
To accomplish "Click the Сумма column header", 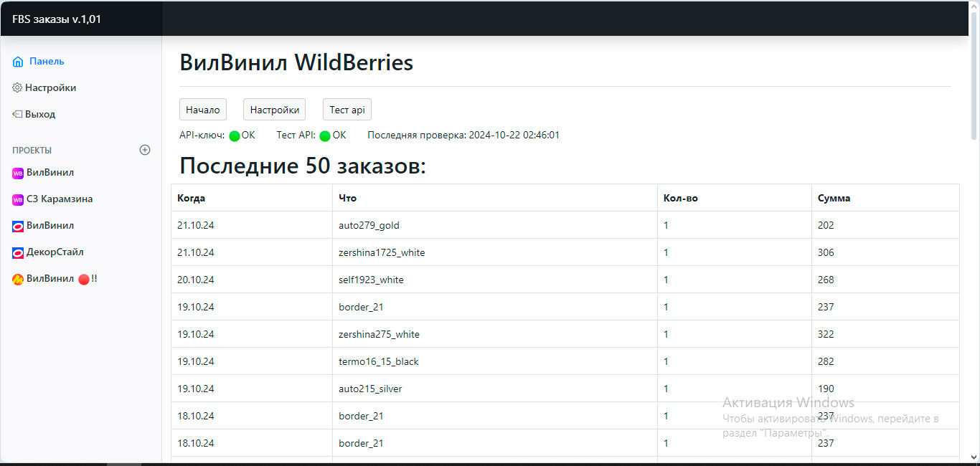I will tap(834, 198).
